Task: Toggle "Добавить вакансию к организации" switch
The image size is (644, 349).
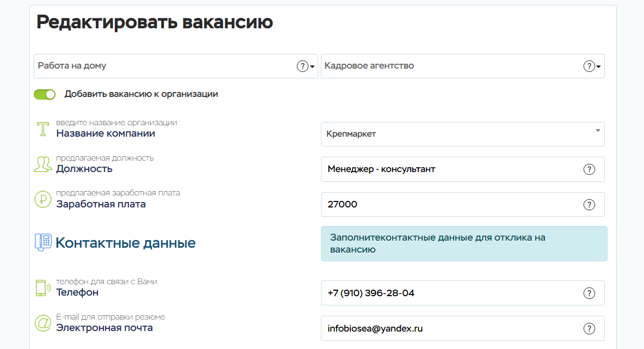Action: pos(45,94)
